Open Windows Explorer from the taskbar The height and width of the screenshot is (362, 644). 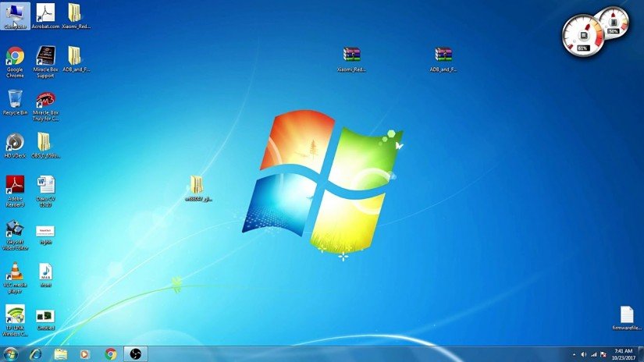[61, 353]
